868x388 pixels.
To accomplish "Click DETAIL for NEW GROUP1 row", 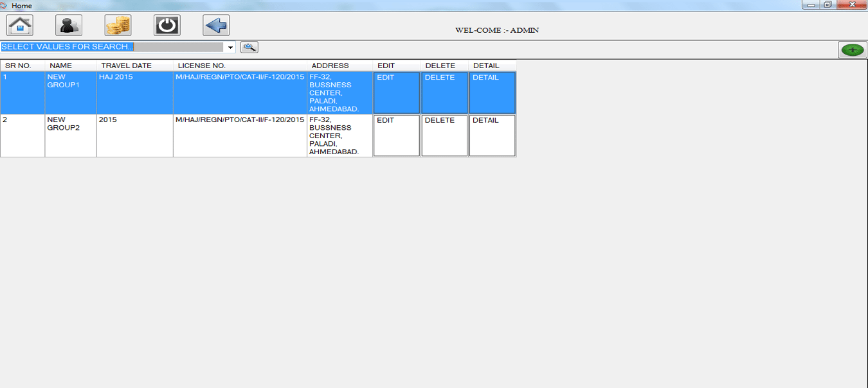I will click(x=493, y=93).
